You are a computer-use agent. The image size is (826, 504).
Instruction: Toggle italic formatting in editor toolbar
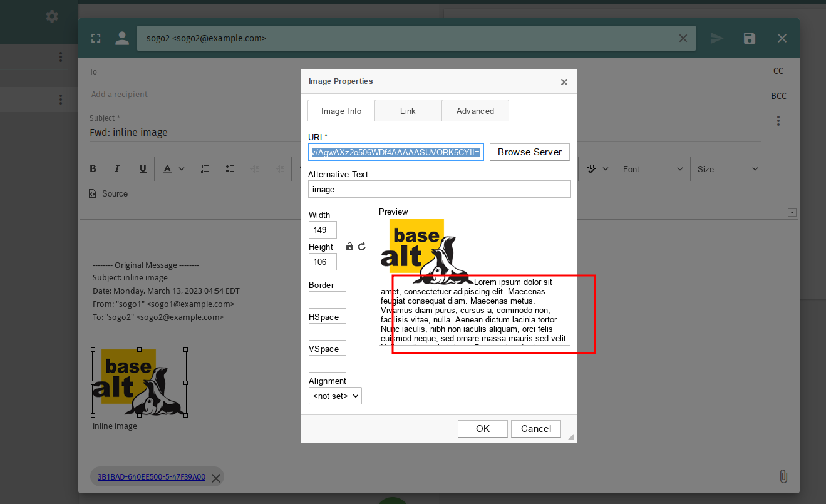[117, 168]
